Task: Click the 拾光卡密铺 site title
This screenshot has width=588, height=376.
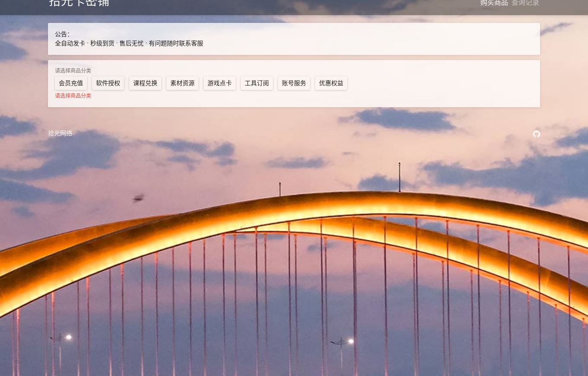Action: 79,3
